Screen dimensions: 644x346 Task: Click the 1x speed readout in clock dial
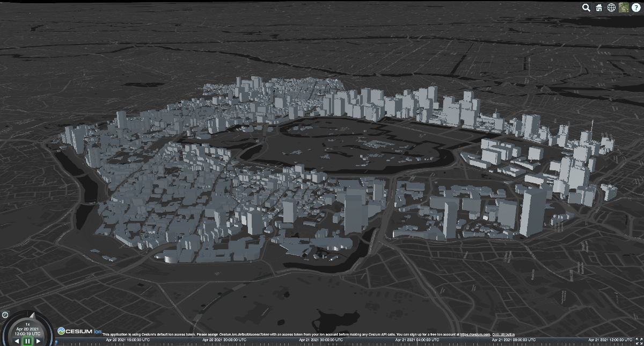[27, 324]
